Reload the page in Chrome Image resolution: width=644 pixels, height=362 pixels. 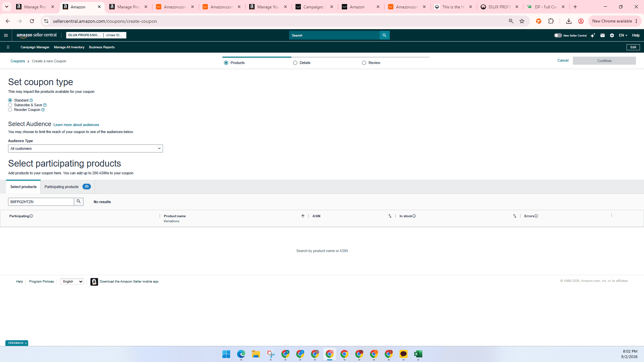[32, 21]
